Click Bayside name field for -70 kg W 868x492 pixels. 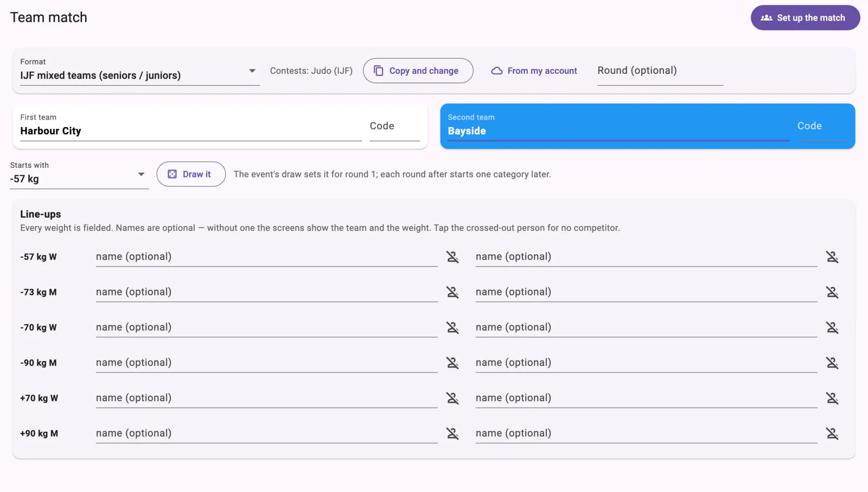point(646,327)
